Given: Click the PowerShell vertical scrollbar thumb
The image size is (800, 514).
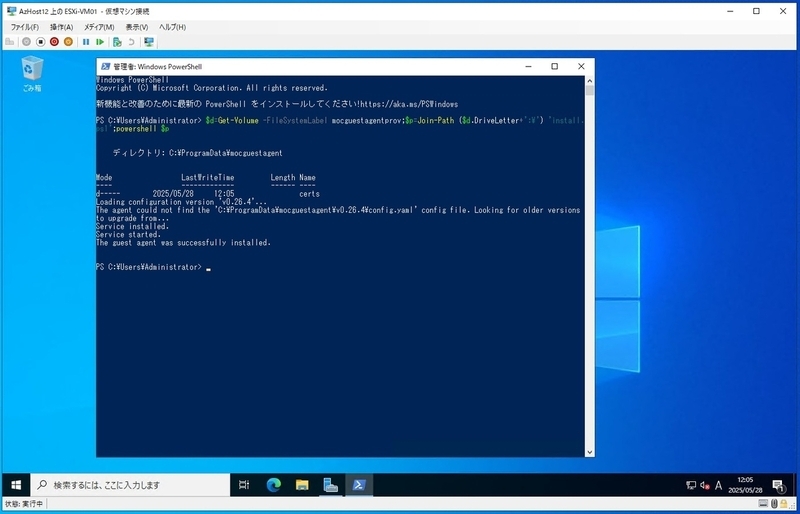Looking at the screenshot, I should pos(590,90).
